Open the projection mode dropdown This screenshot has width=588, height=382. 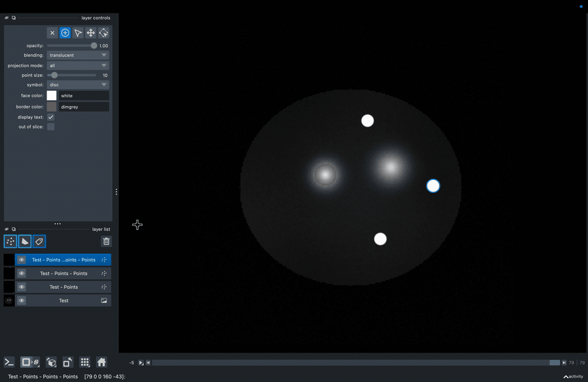78,66
